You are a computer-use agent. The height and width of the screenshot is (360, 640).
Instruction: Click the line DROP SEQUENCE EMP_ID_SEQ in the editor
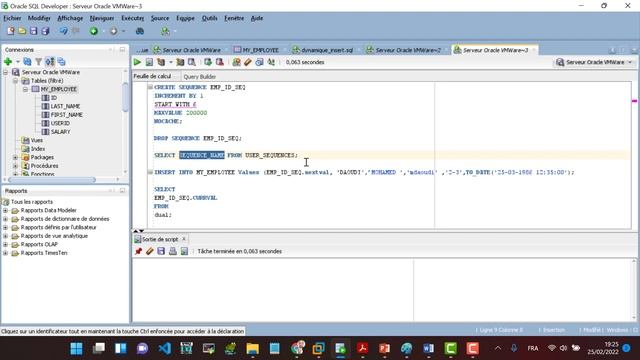(x=198, y=138)
